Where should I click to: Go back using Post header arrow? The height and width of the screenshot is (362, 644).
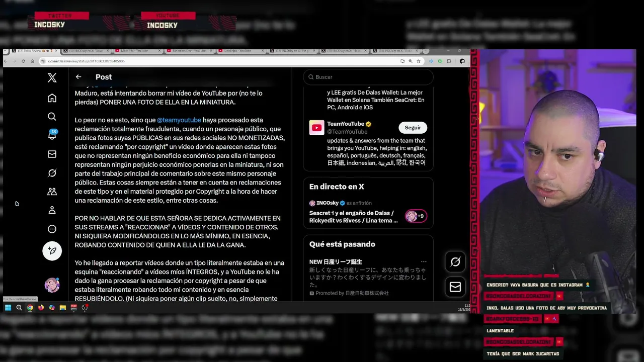[x=78, y=77]
